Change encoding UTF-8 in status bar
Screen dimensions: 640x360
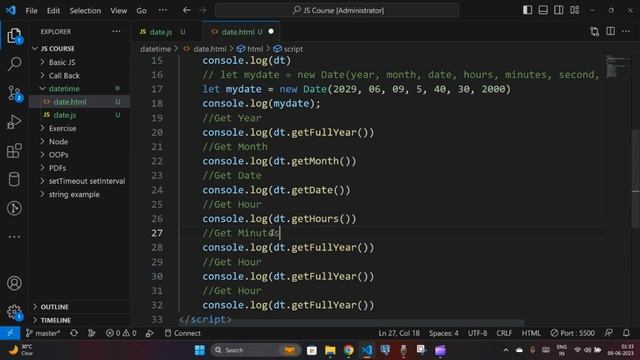[477, 333]
